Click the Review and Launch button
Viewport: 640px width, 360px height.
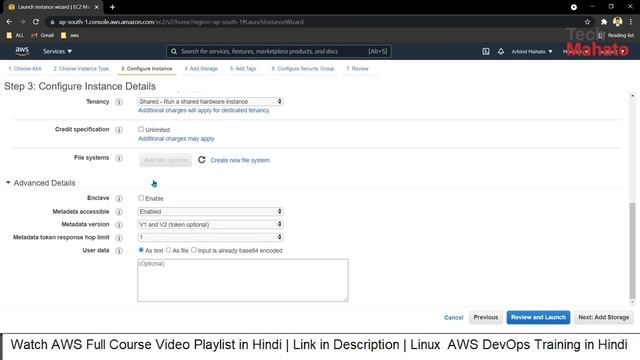click(x=538, y=317)
